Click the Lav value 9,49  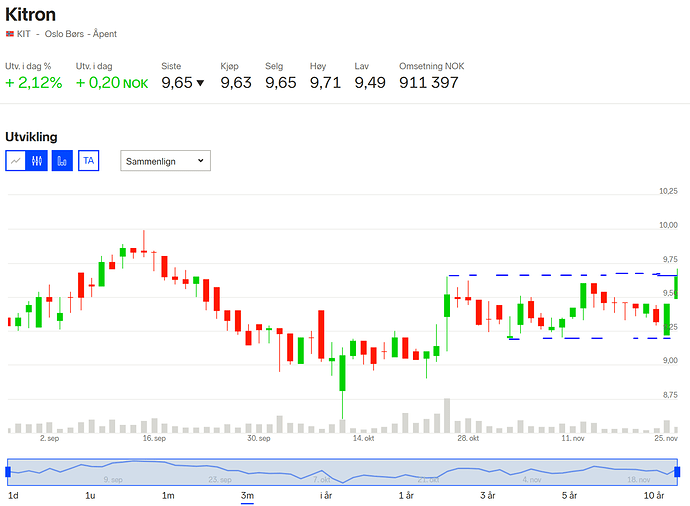(370, 83)
